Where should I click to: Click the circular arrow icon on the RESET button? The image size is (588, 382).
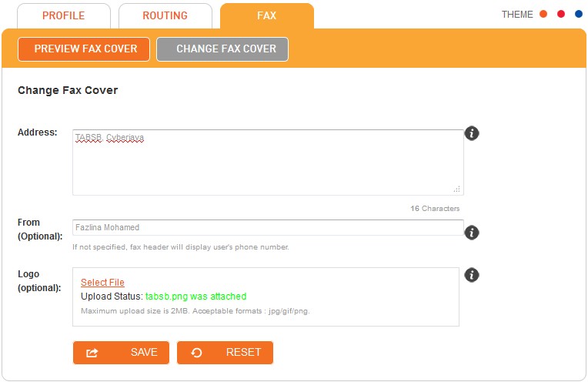click(x=196, y=353)
